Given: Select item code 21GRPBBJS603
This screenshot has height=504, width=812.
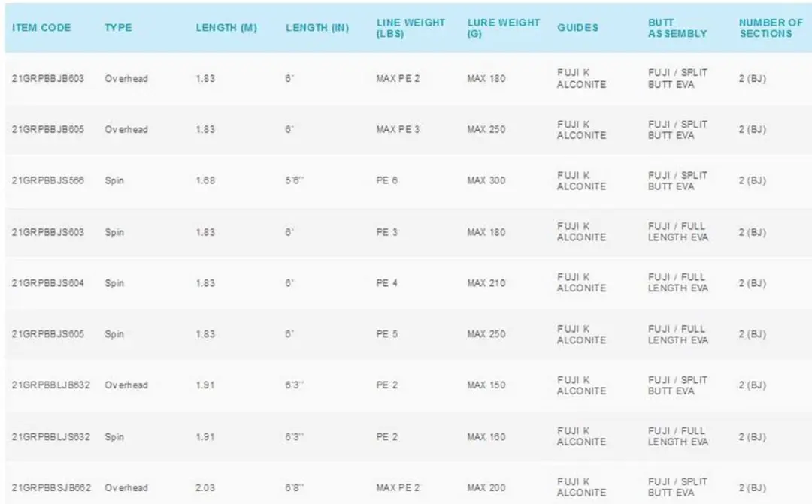Looking at the screenshot, I should (x=47, y=232).
